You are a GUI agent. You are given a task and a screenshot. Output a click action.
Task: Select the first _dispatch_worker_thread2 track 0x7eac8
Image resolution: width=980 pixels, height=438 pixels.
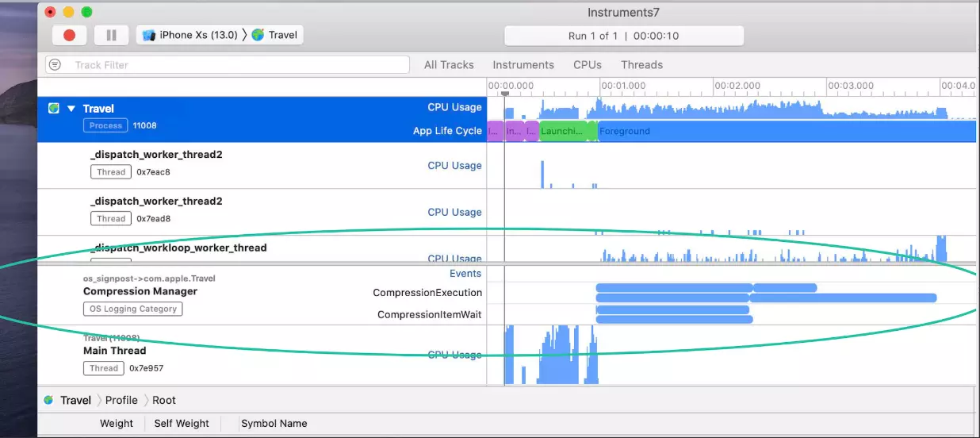coord(262,166)
